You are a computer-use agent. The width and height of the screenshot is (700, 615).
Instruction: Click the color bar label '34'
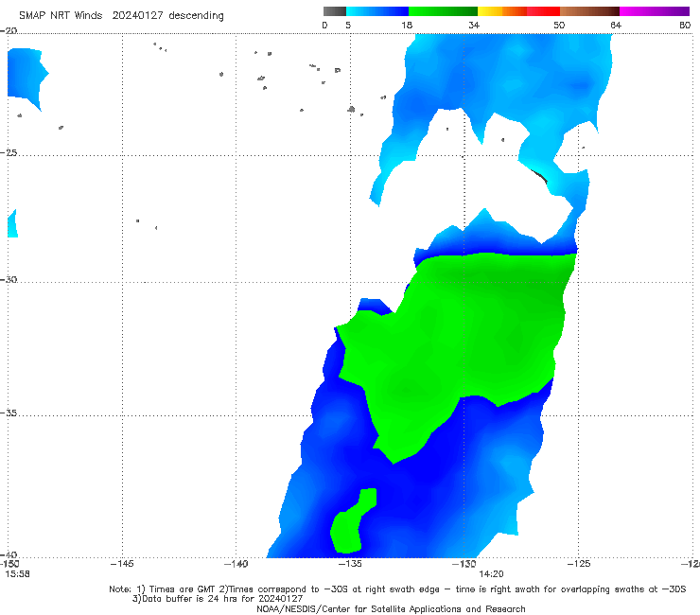pyautogui.click(x=474, y=25)
